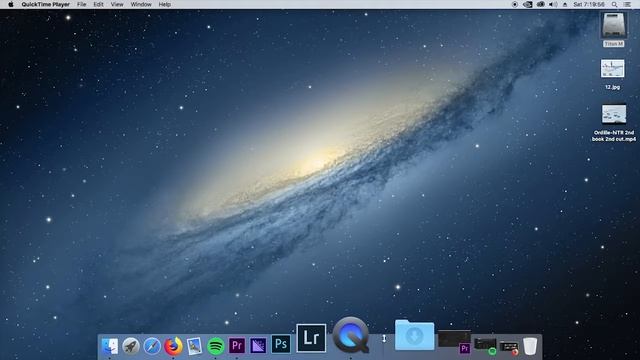Select the Titan M drive on desktop
Screen dimensions: 640x360
coord(613,29)
